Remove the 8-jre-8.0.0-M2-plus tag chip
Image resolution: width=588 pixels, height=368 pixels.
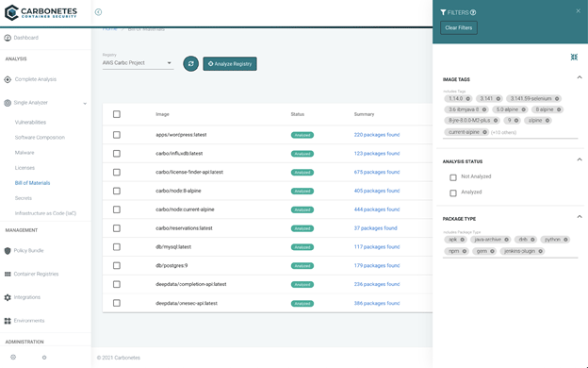496,121
